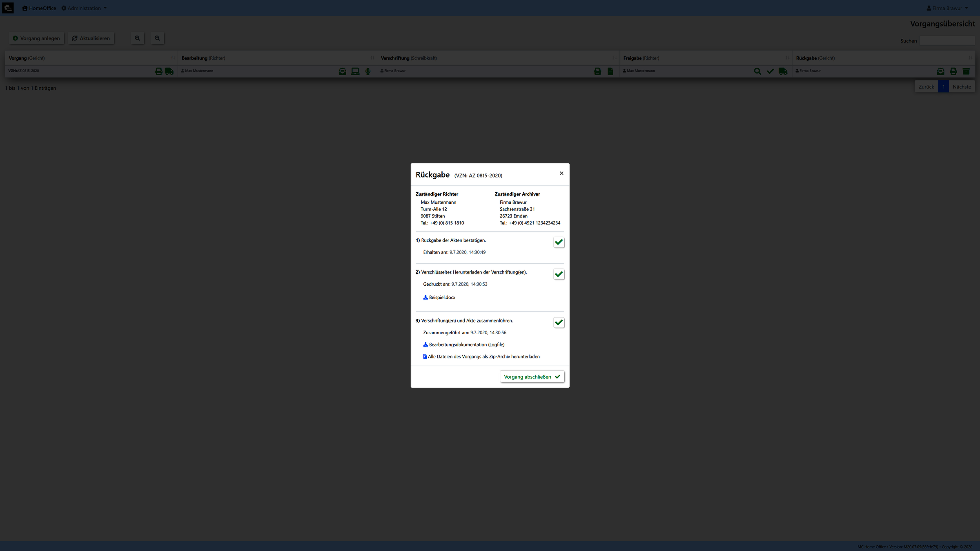Toggle checkbox for Verschriftung und Akte zusammenführen
Screen dimensions: 980x551
coord(559,323)
